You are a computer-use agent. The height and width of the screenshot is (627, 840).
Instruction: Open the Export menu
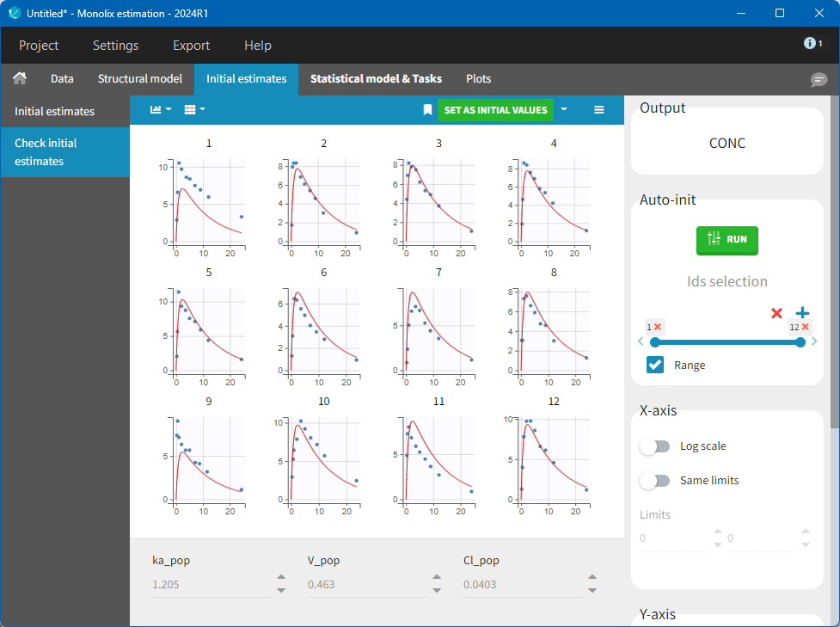pyautogui.click(x=191, y=46)
